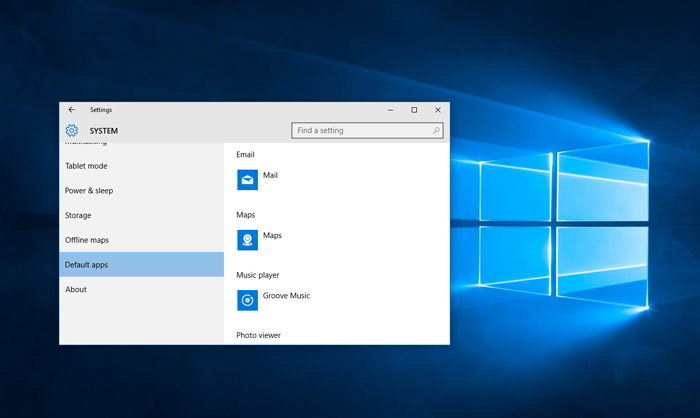
Task: Select the Default apps sidebar item
Action: [142, 264]
